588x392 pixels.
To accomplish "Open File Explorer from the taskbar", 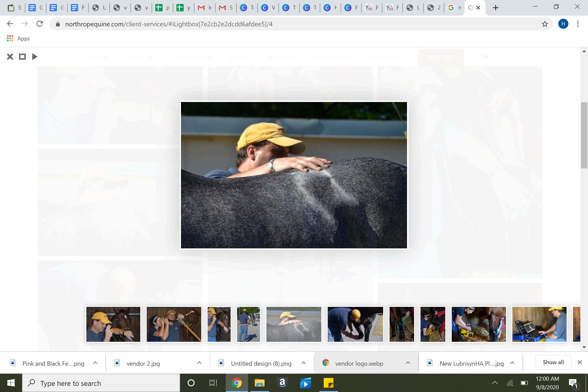I will tap(259, 383).
